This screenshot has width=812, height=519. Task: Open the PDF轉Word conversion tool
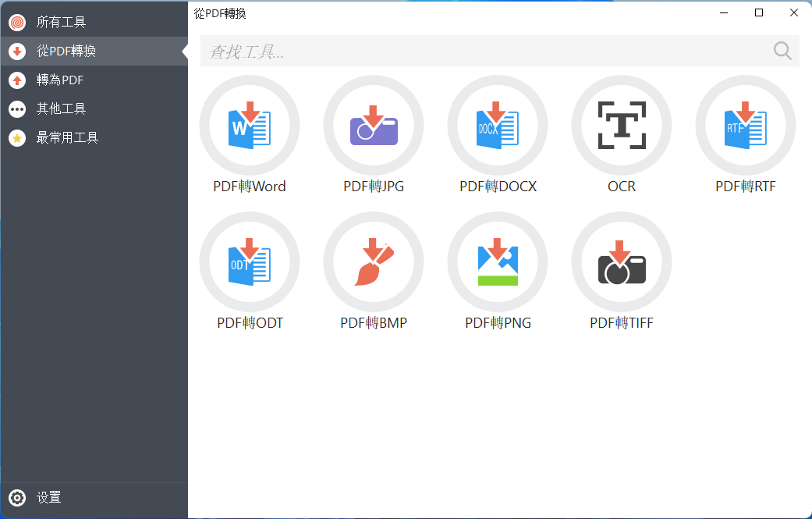[250, 125]
